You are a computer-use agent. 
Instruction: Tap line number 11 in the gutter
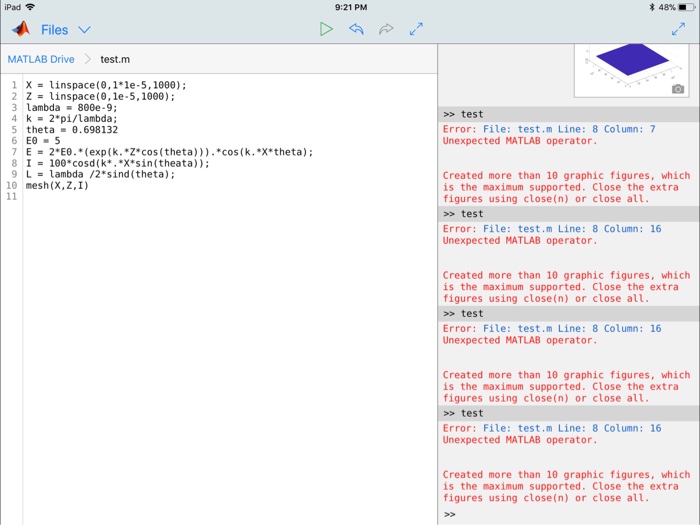(12, 196)
